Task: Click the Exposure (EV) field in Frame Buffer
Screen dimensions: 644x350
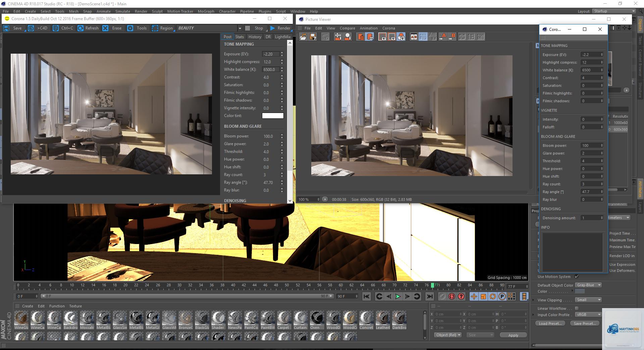Action: point(271,54)
